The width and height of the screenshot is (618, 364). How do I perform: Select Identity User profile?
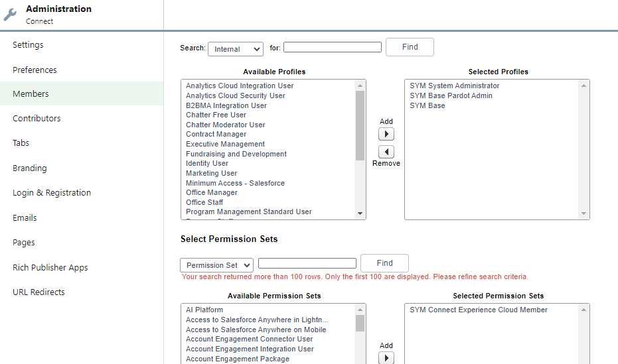click(207, 163)
